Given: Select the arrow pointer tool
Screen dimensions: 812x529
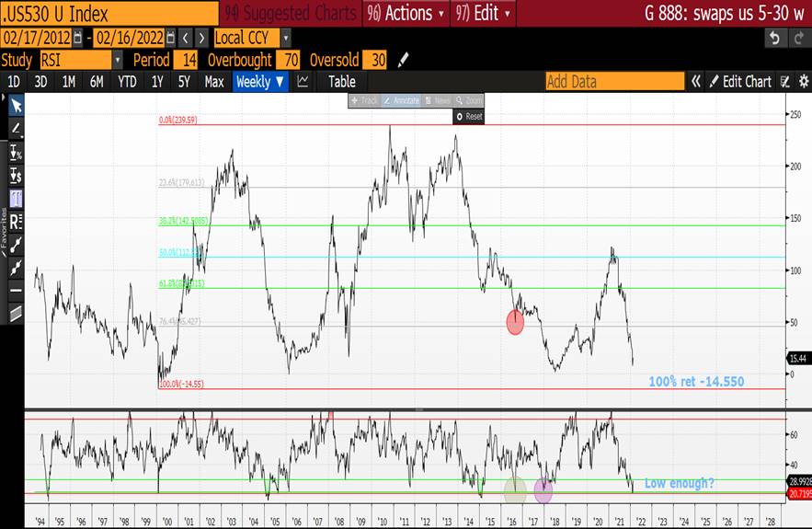Looking at the screenshot, I should (16, 106).
